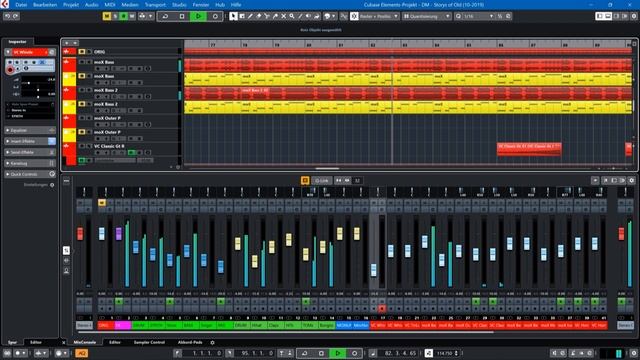The width and height of the screenshot is (640, 360).
Task: Adjust the red leftmost Stereo In fader
Action: (x=80, y=234)
